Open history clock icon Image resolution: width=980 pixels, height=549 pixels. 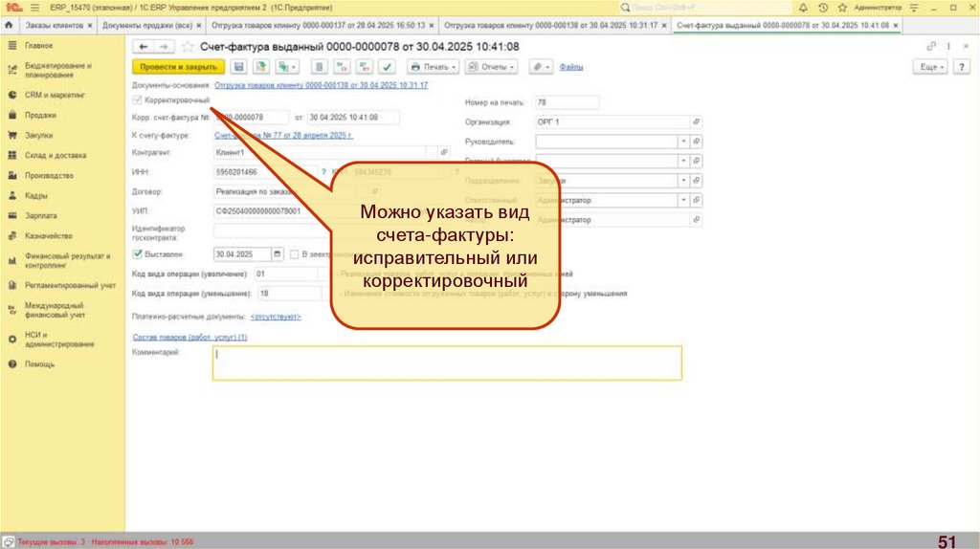823,8
